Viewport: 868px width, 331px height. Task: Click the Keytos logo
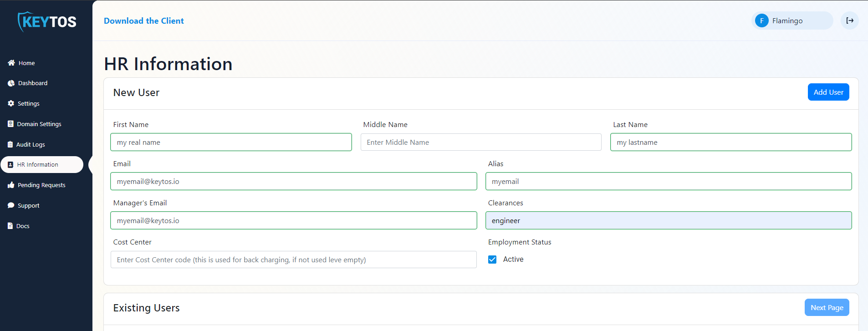(x=47, y=21)
